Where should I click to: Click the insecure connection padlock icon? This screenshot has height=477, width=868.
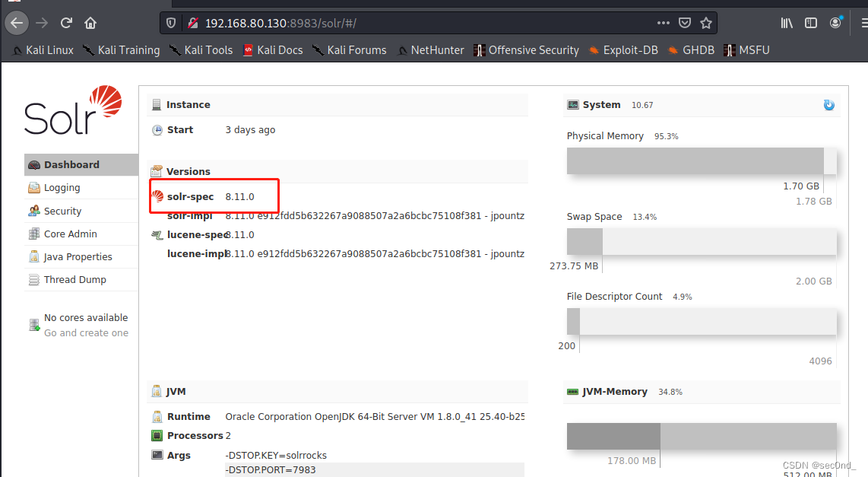coord(192,24)
